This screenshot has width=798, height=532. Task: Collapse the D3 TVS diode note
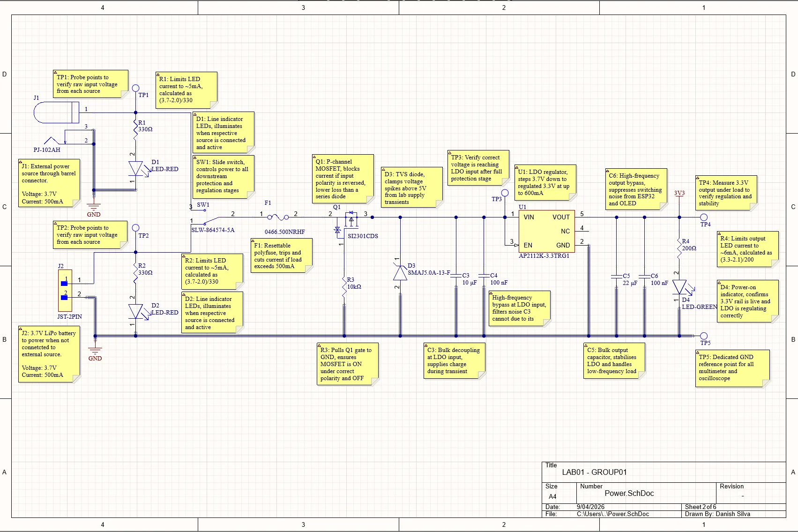(x=383, y=169)
